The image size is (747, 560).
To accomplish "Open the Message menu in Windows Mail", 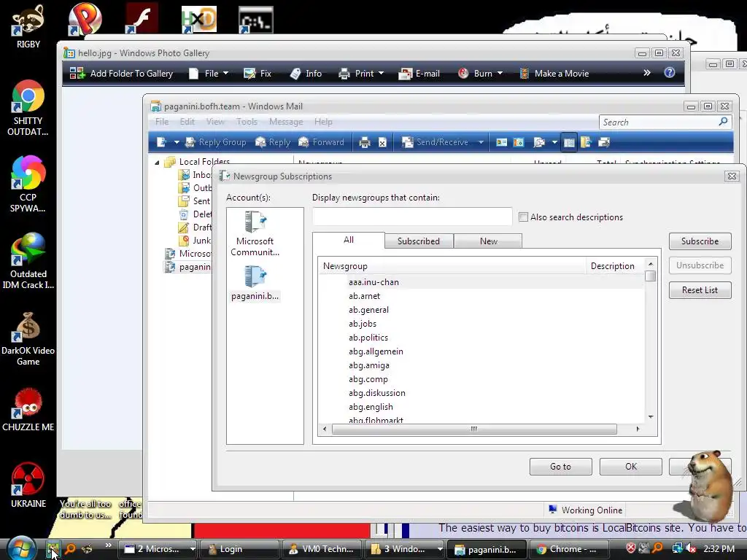I will tap(286, 122).
